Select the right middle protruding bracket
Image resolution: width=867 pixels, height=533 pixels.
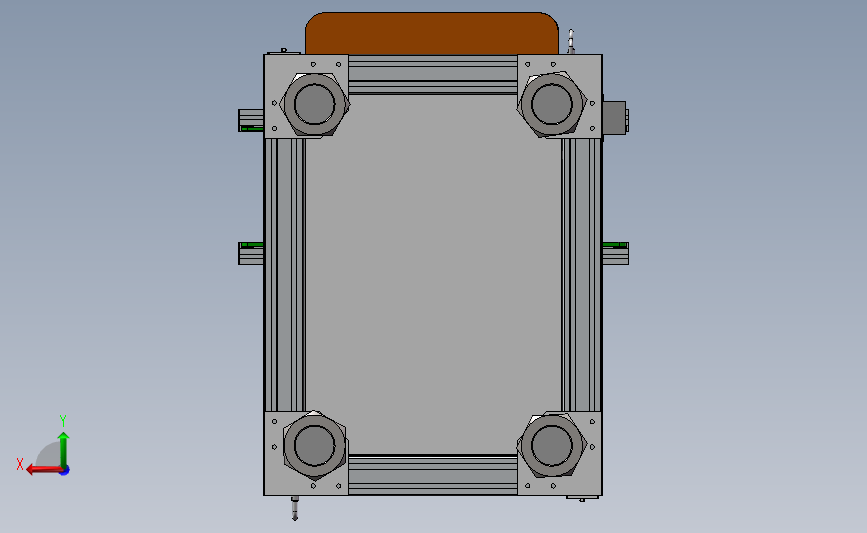point(615,253)
